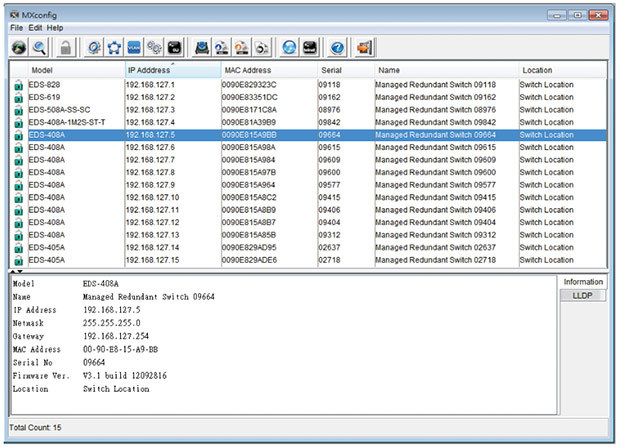Click the globe network search toolbar icon

(19, 47)
